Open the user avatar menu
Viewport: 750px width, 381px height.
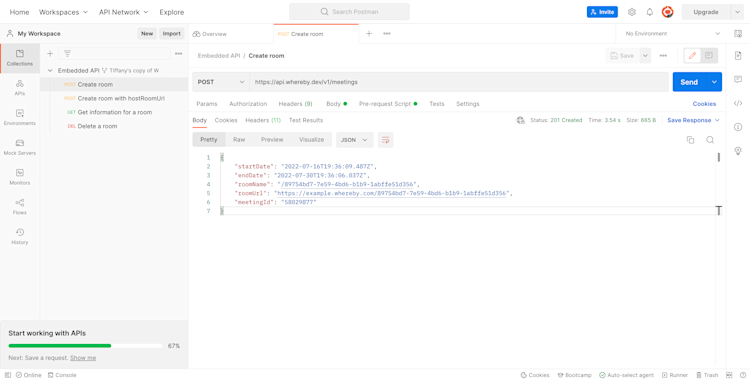pos(667,12)
